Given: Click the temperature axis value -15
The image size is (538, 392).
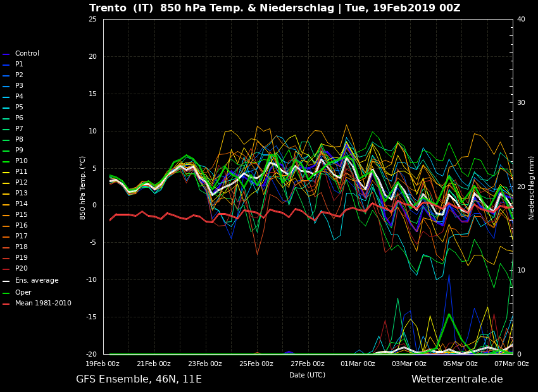Looking at the screenshot, I should 91,317.
